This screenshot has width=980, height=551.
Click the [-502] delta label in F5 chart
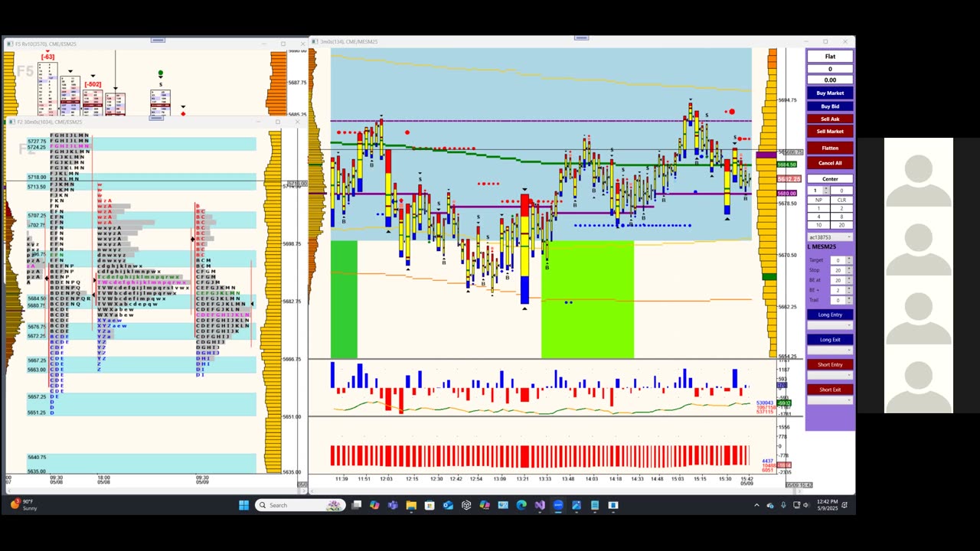[x=93, y=84]
